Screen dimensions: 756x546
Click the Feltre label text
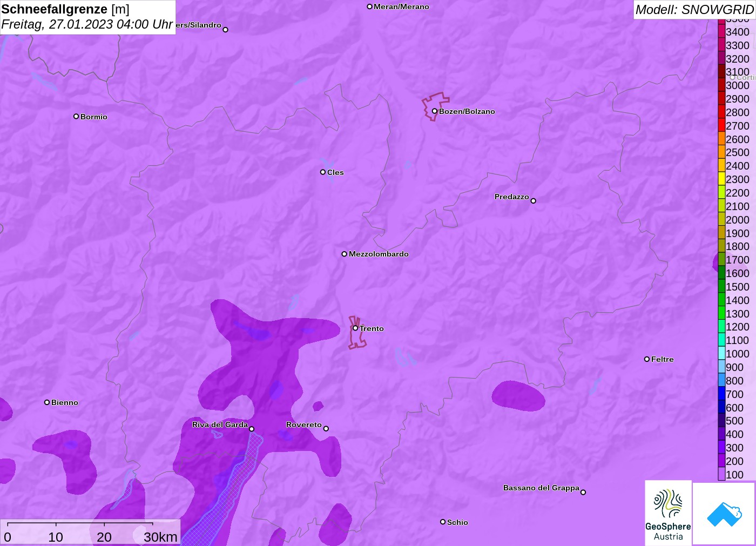[x=663, y=359]
